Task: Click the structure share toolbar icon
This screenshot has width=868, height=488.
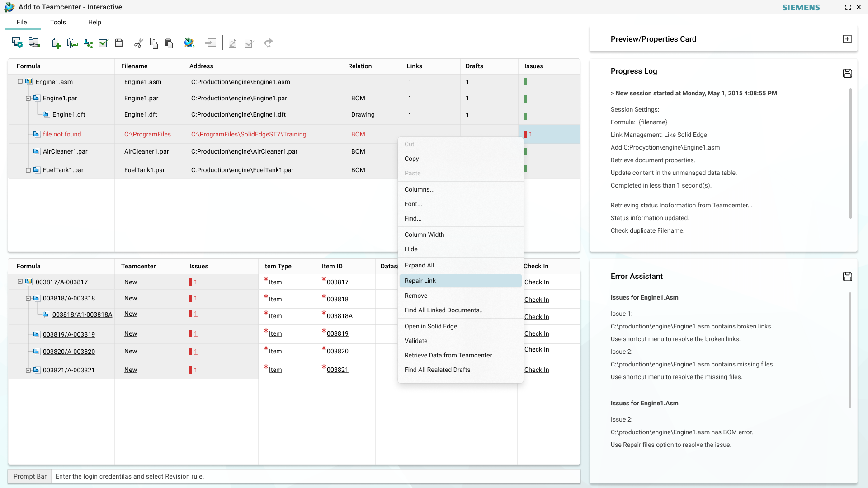Action: [x=88, y=43]
